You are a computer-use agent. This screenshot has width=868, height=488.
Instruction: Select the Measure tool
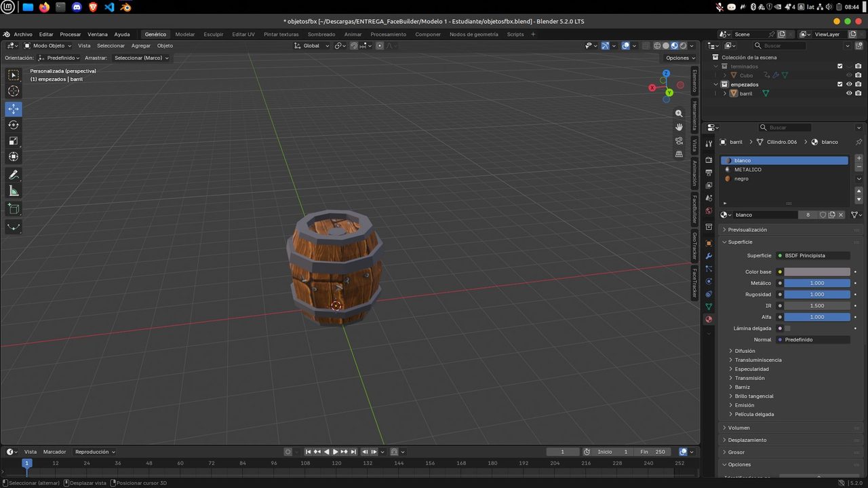tap(14, 191)
